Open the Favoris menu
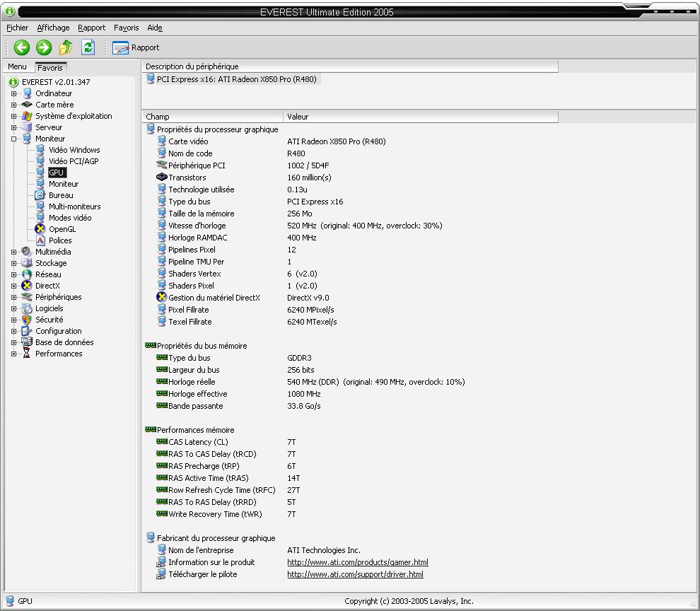 (127, 28)
